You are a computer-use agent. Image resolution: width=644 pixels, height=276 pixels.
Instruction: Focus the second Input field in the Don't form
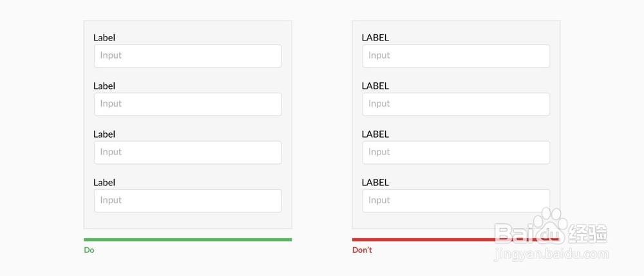pyautogui.click(x=456, y=104)
